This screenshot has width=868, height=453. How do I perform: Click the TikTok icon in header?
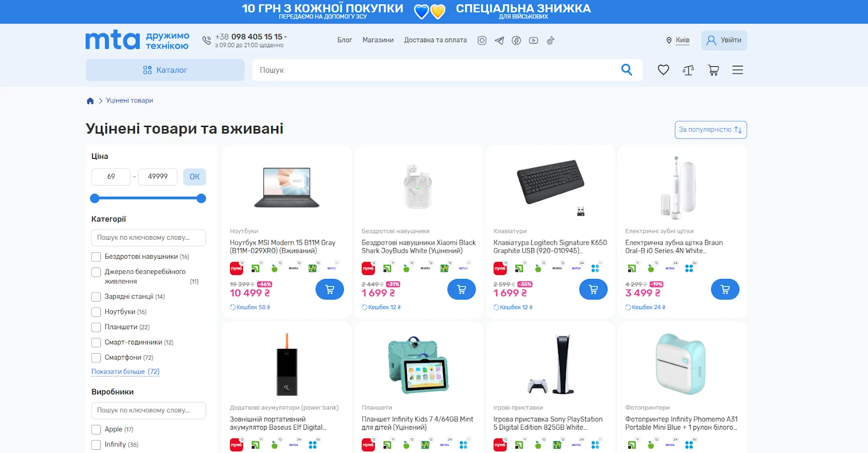click(x=550, y=40)
